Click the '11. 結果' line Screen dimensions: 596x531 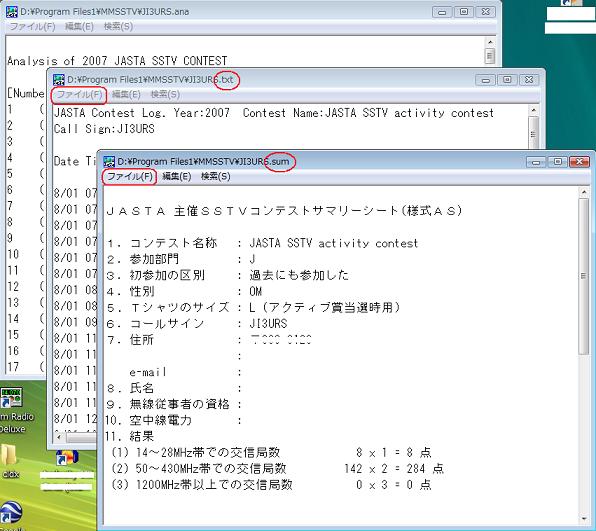(130, 436)
